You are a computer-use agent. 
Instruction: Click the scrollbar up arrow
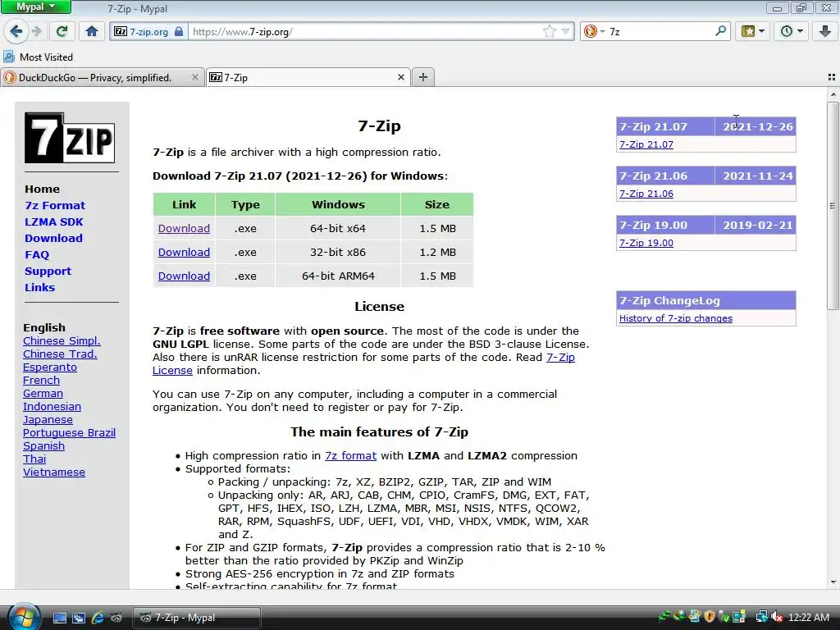(x=833, y=95)
